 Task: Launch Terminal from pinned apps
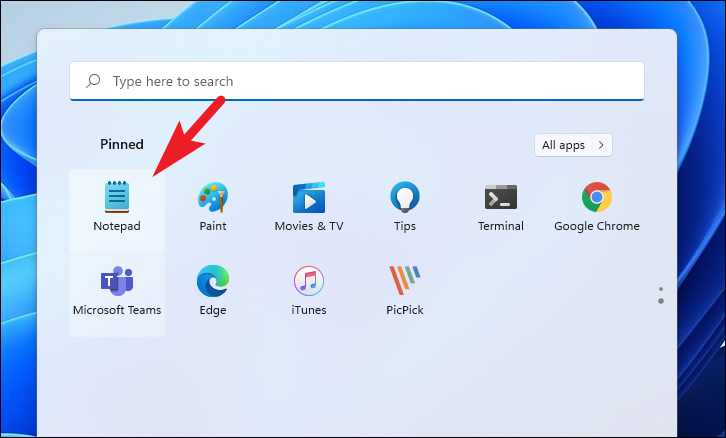pyautogui.click(x=501, y=206)
